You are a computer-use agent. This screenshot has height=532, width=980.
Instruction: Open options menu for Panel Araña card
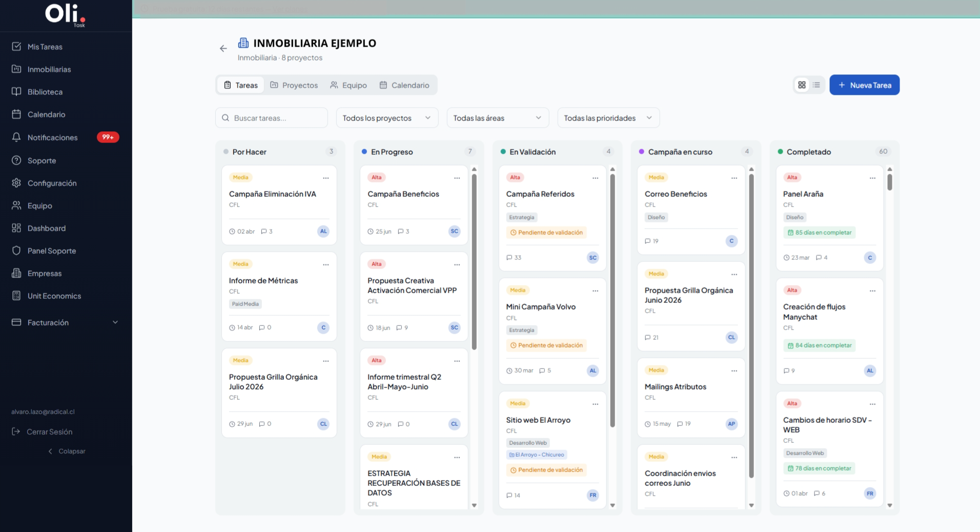tap(872, 178)
